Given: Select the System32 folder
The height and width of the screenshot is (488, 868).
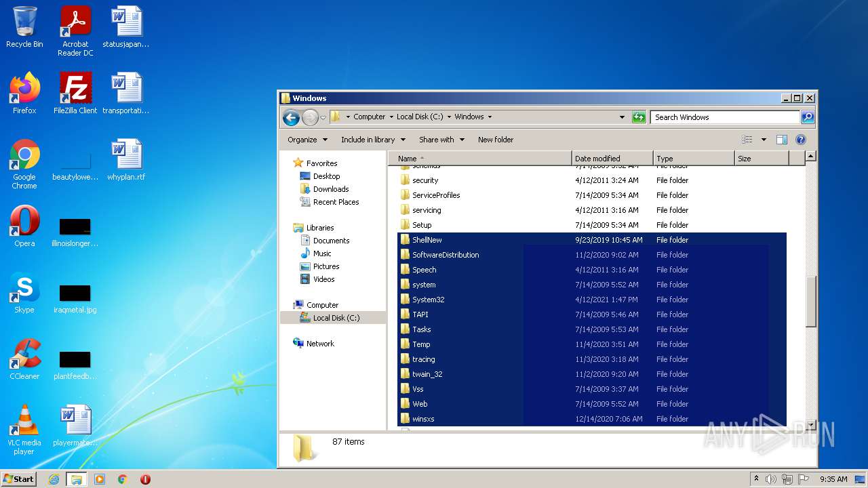Looking at the screenshot, I should pos(591,300).
